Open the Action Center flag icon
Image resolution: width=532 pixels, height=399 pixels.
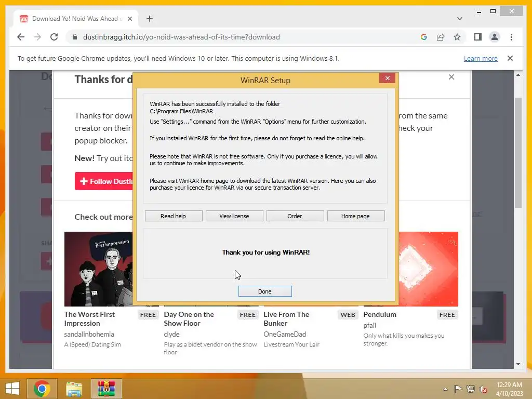pyautogui.click(x=458, y=389)
